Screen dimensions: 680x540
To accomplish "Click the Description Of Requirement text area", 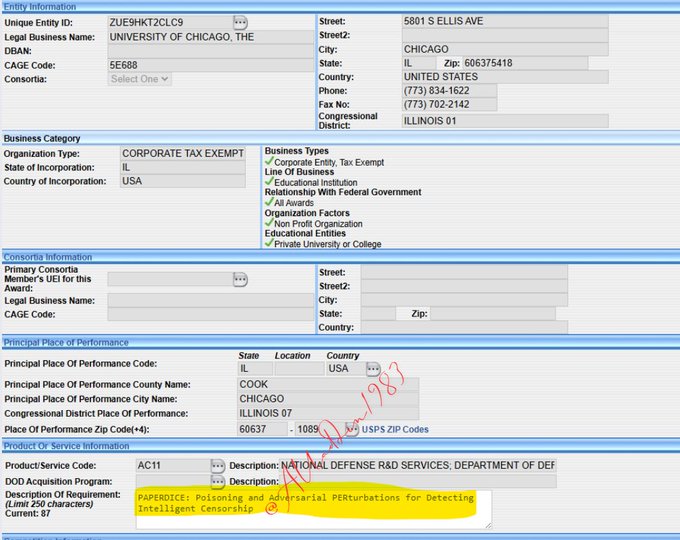I will [x=313, y=509].
